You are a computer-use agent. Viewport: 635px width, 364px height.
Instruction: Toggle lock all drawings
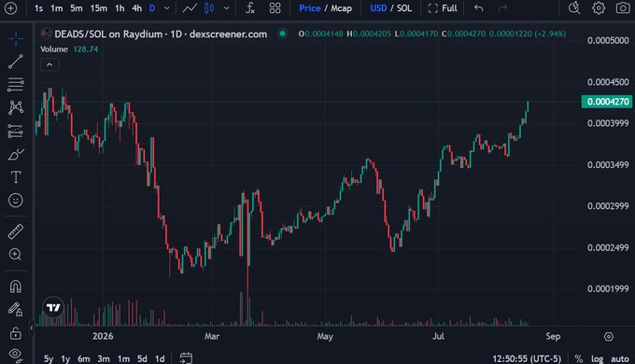click(16, 333)
